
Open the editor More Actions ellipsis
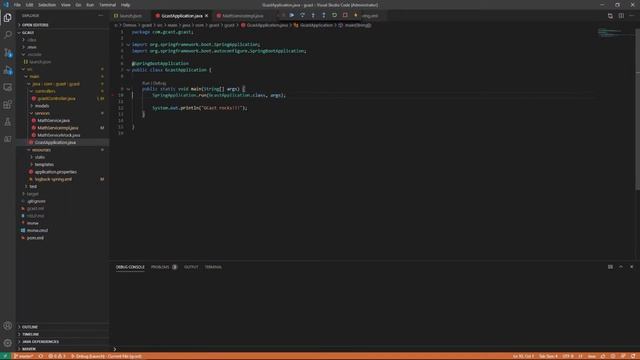(x=631, y=16)
